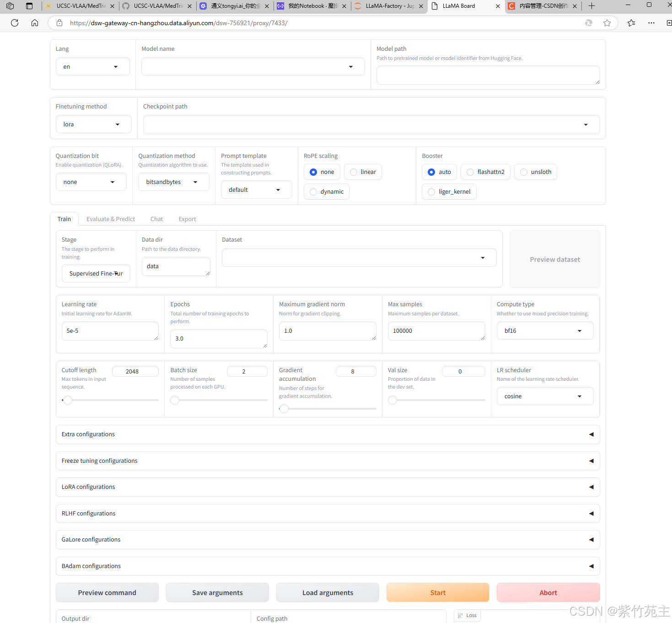Open the sidebar collapse icon at far right
672x623 pixels.
(669, 23)
